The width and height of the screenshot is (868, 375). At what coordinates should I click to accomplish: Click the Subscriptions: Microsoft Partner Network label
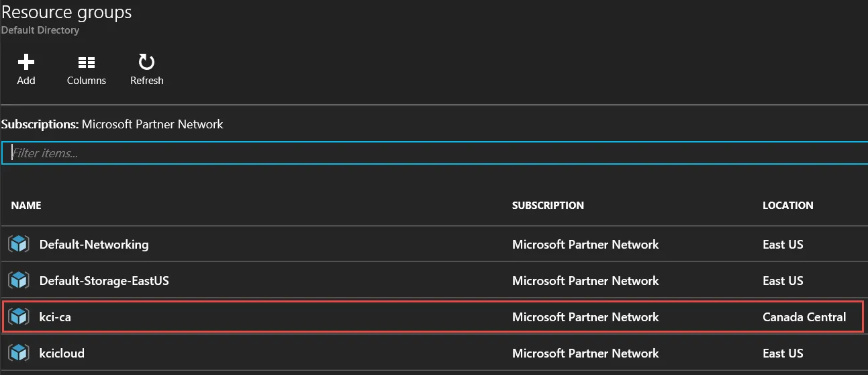[x=112, y=124]
